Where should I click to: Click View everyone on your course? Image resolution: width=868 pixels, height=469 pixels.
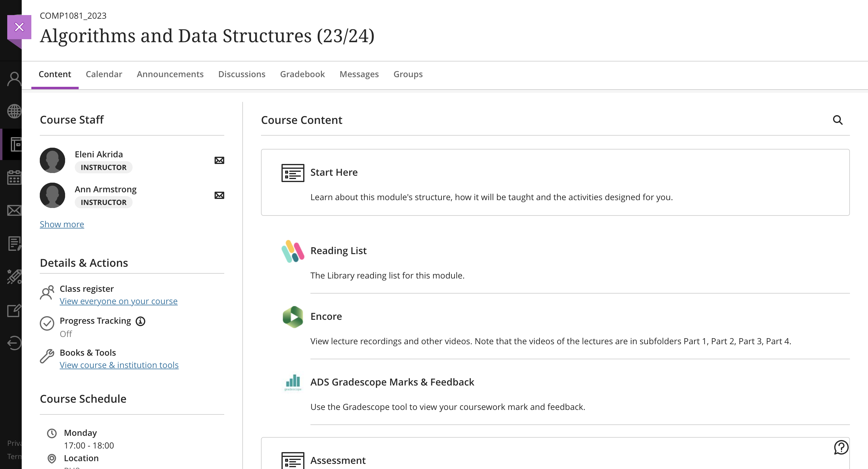119,301
